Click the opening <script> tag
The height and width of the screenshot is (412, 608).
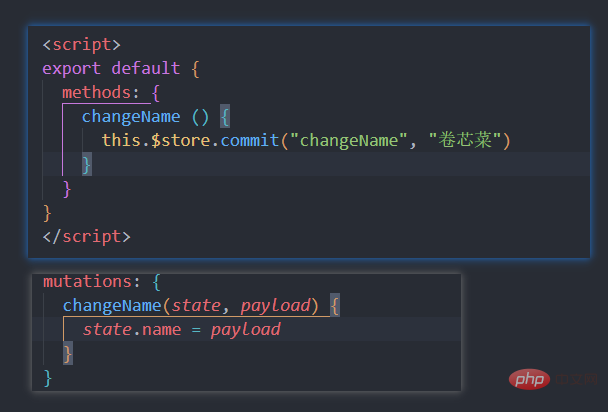pos(81,45)
